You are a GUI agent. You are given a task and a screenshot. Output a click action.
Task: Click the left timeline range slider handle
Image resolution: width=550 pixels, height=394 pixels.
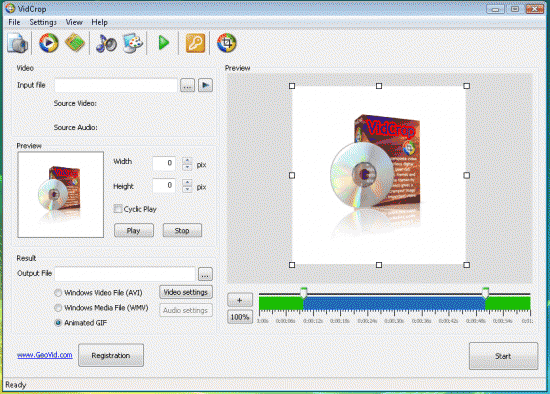pos(304,293)
